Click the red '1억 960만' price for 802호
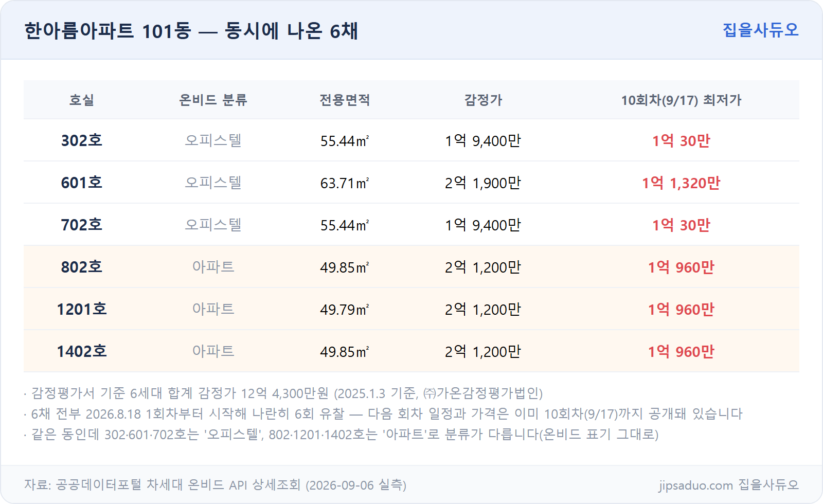The height and width of the screenshot is (504, 823). pyautogui.click(x=681, y=267)
